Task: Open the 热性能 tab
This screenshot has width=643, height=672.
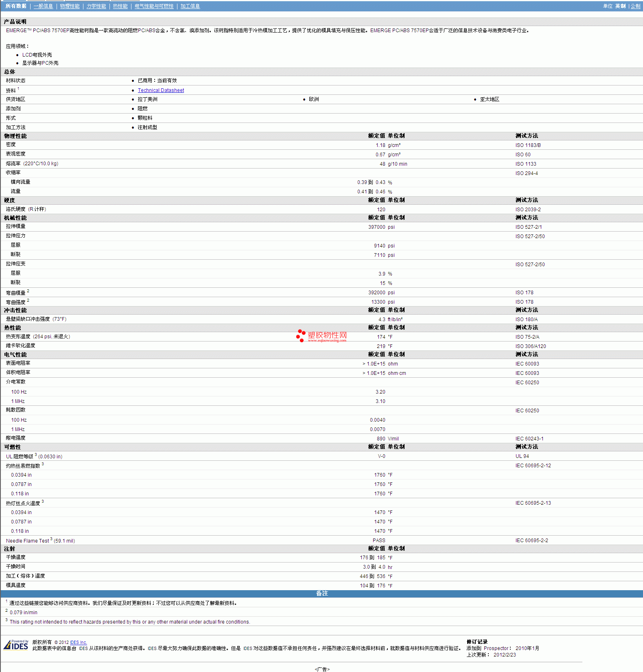Action: (120, 6)
